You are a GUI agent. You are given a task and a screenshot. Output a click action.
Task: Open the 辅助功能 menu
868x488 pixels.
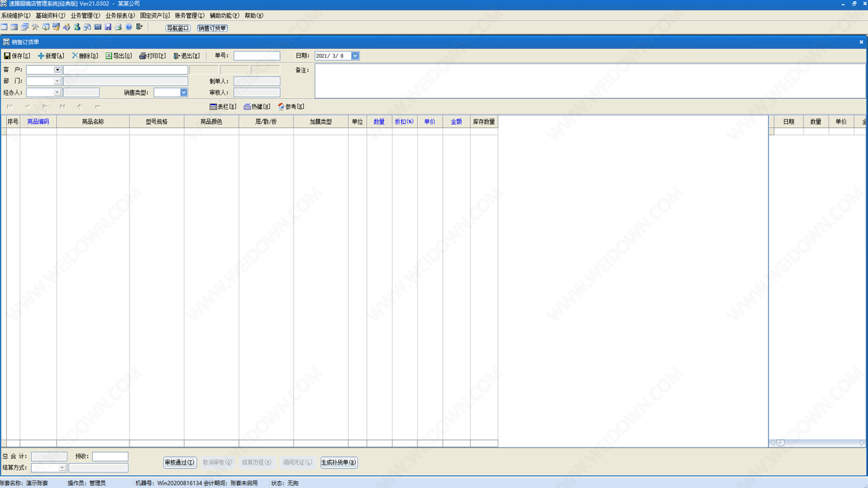[224, 15]
